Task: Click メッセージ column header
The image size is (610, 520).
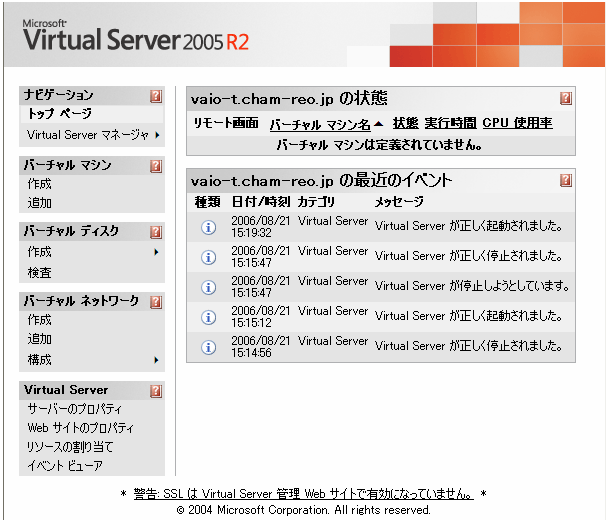Action: pos(399,202)
